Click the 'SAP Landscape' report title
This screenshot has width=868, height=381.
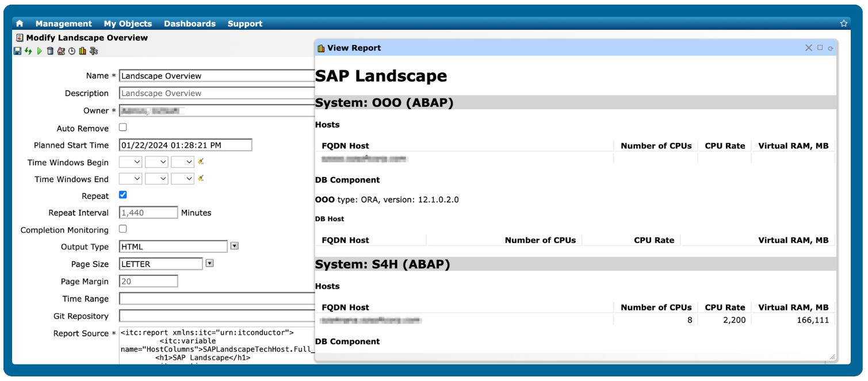[x=381, y=76]
